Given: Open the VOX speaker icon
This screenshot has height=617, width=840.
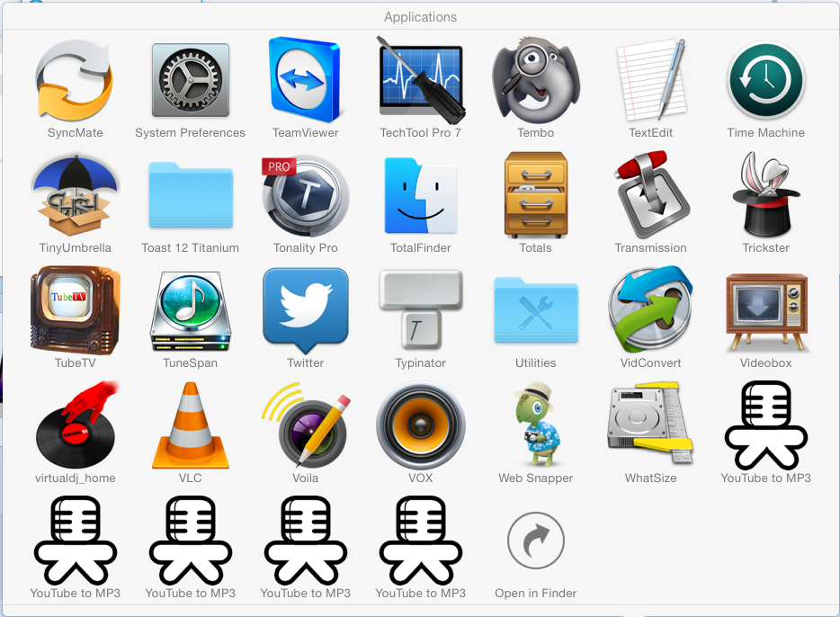Looking at the screenshot, I should (421, 425).
